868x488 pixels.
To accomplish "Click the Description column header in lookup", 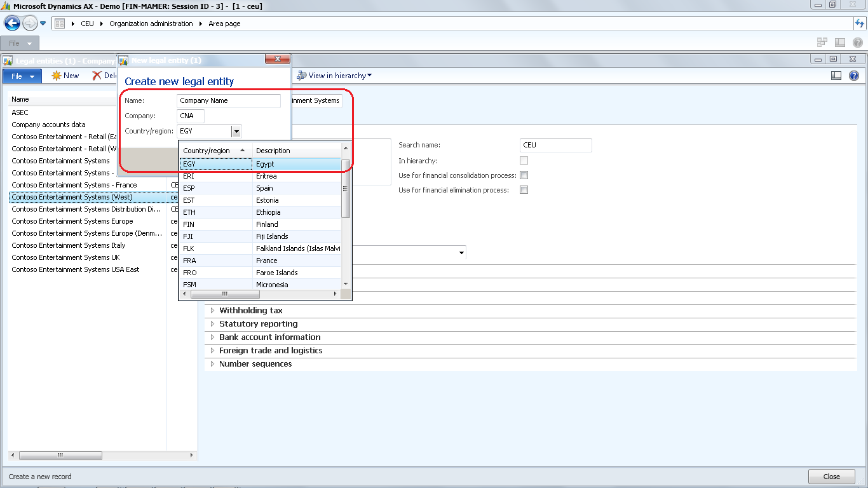I will tap(297, 151).
